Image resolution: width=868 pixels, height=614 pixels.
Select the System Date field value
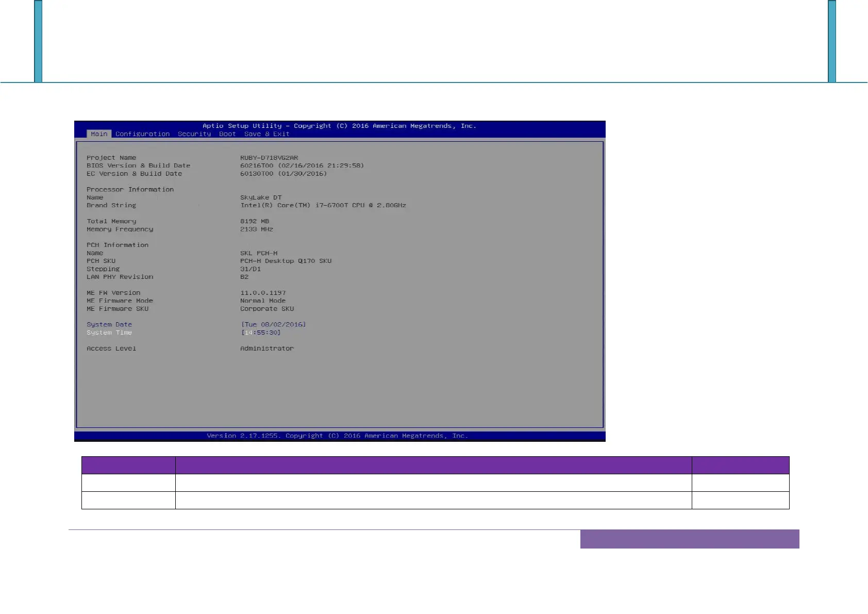pos(273,325)
